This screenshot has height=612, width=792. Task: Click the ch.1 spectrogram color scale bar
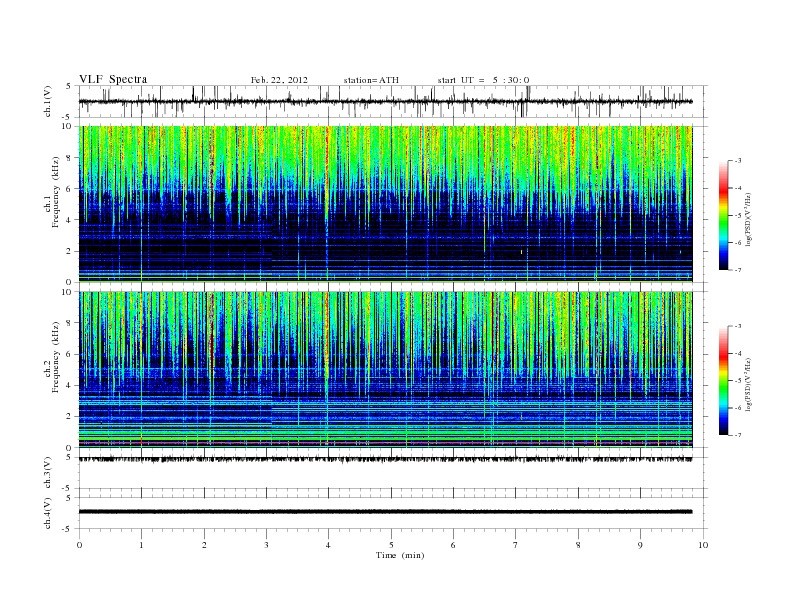point(724,215)
